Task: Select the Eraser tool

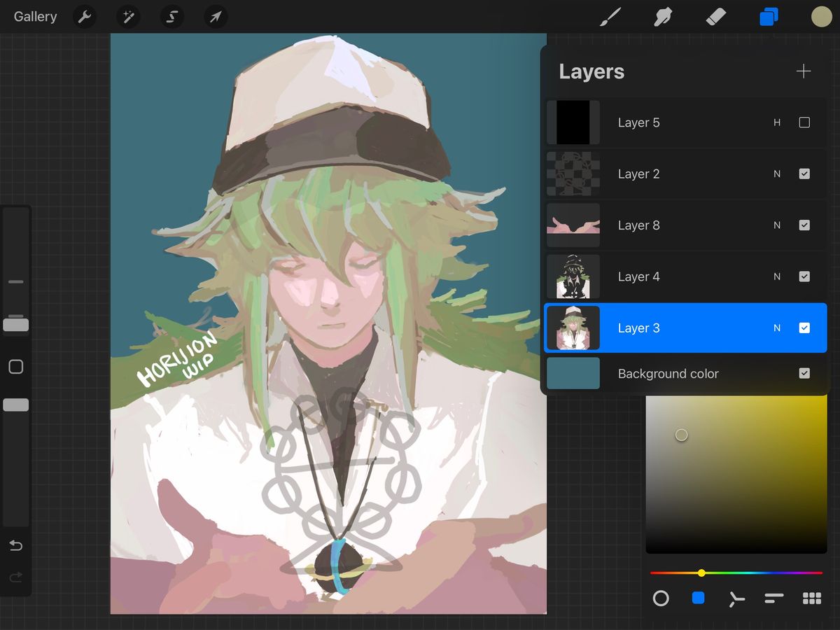Action: (716, 17)
